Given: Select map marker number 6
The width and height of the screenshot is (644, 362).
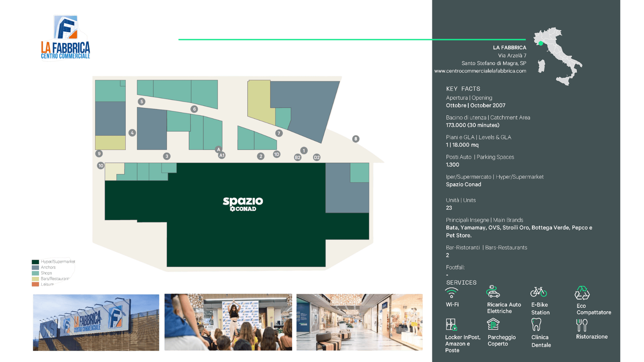Looking at the screenshot, I should pos(194,109).
